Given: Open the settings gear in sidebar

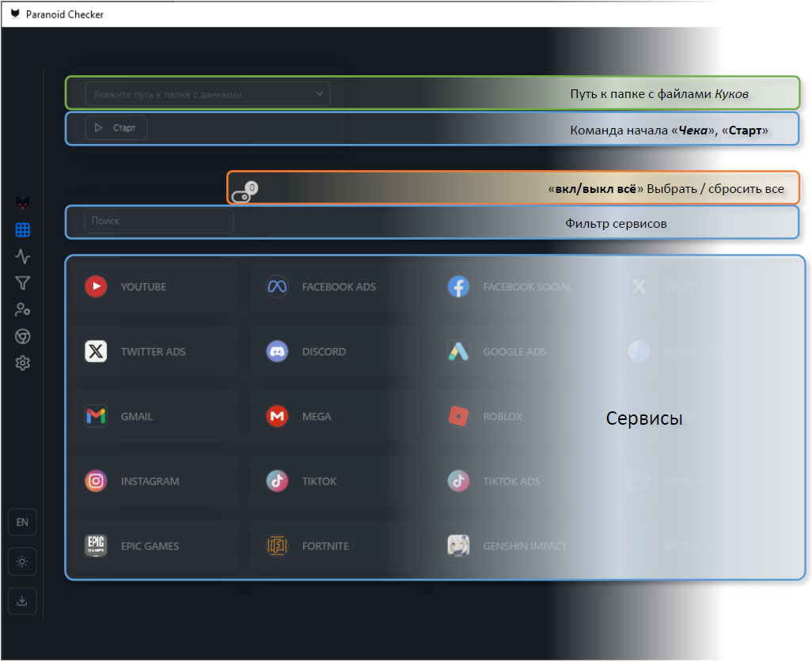Looking at the screenshot, I should pyautogui.click(x=23, y=363).
